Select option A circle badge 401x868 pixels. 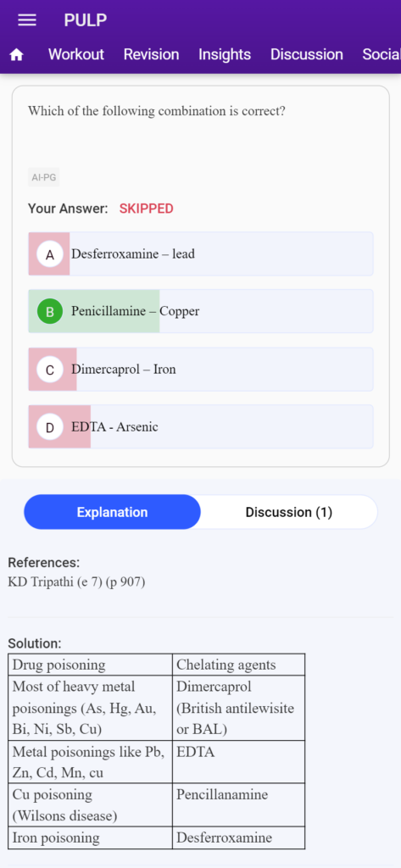[50, 254]
